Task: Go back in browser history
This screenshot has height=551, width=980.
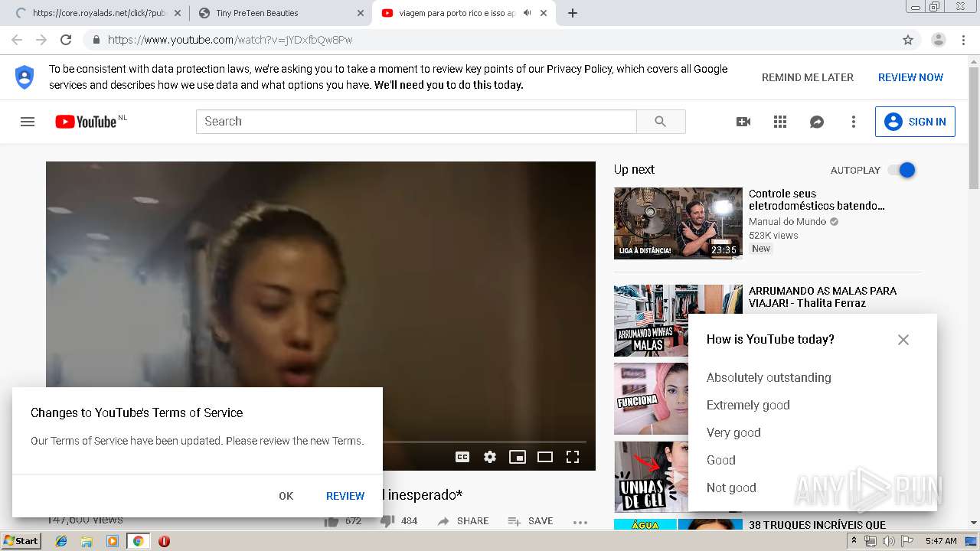Action: click(x=17, y=40)
